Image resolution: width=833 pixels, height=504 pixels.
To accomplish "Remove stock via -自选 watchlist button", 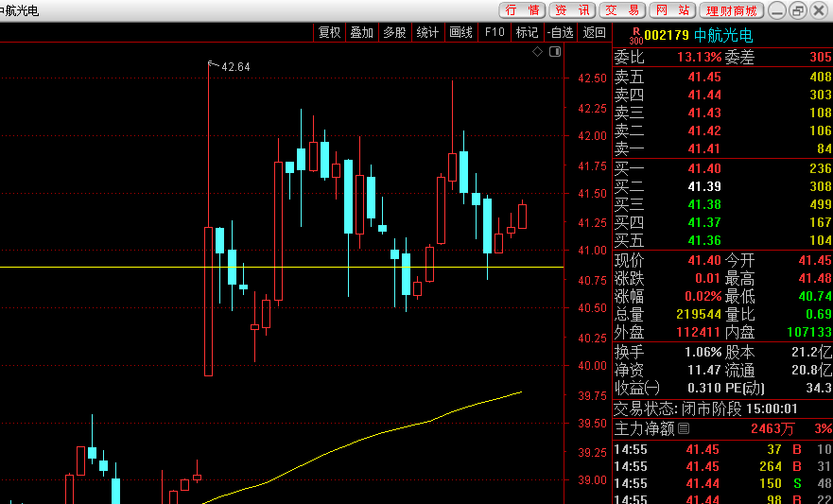I will (560, 32).
